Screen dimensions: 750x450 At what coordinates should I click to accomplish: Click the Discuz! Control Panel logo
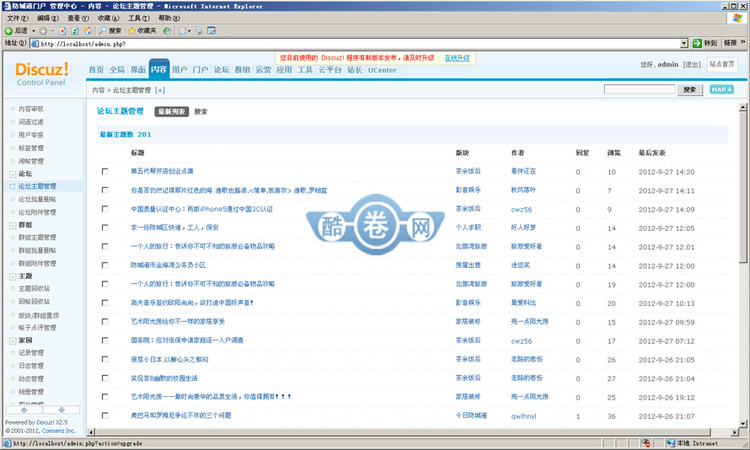[42, 73]
